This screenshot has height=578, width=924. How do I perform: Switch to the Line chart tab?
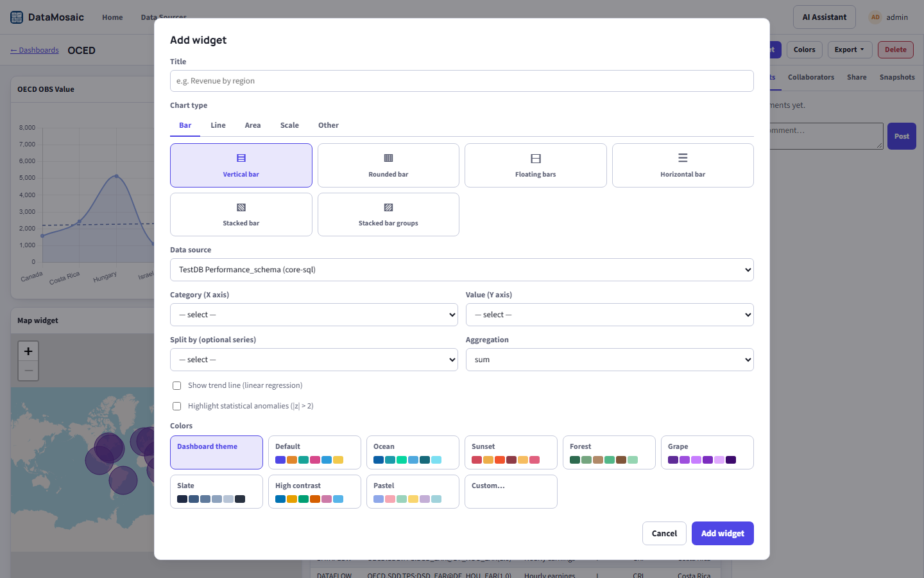pyautogui.click(x=218, y=125)
